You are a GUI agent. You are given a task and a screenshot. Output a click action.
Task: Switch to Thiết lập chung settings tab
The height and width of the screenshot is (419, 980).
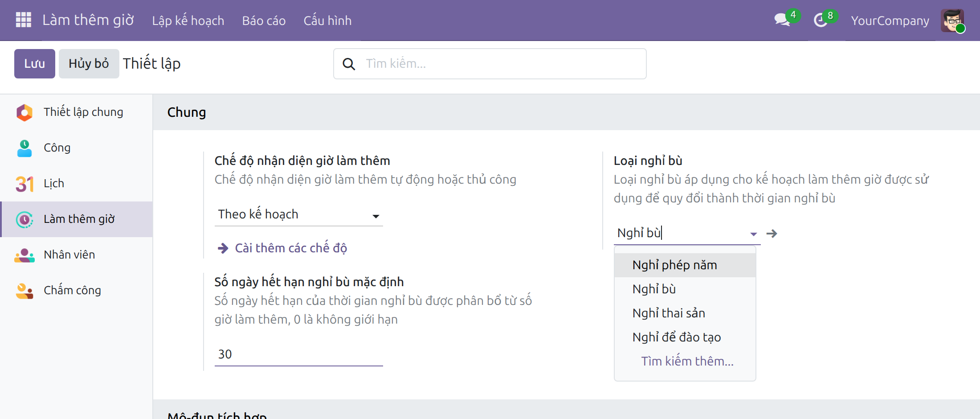[x=77, y=112]
